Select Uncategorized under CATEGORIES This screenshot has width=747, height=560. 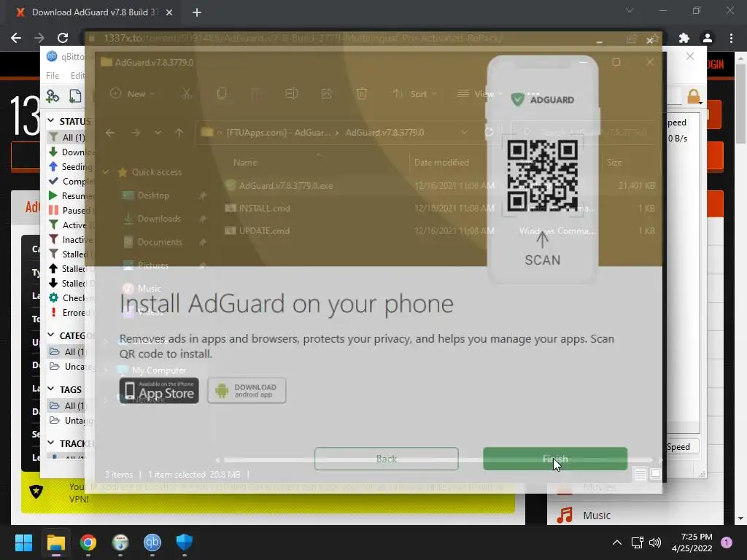pyautogui.click(x=71, y=367)
